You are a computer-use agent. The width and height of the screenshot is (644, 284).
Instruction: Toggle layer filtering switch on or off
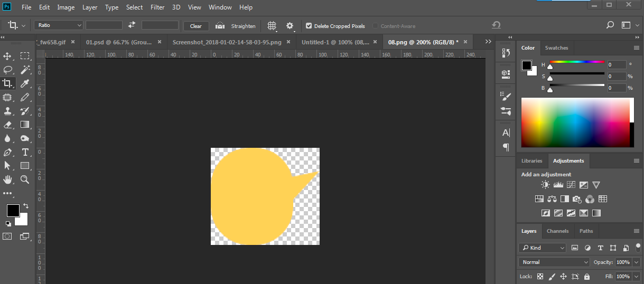638,247
